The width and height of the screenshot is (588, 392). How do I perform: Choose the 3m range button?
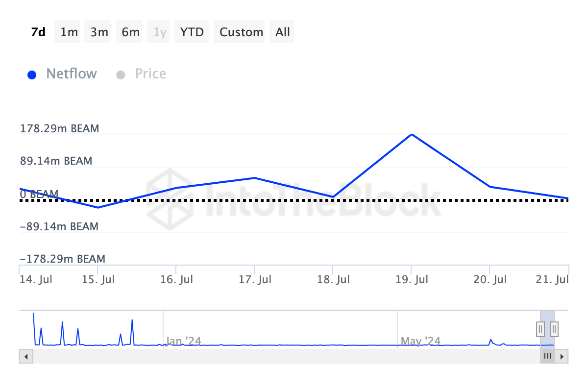[x=99, y=32]
